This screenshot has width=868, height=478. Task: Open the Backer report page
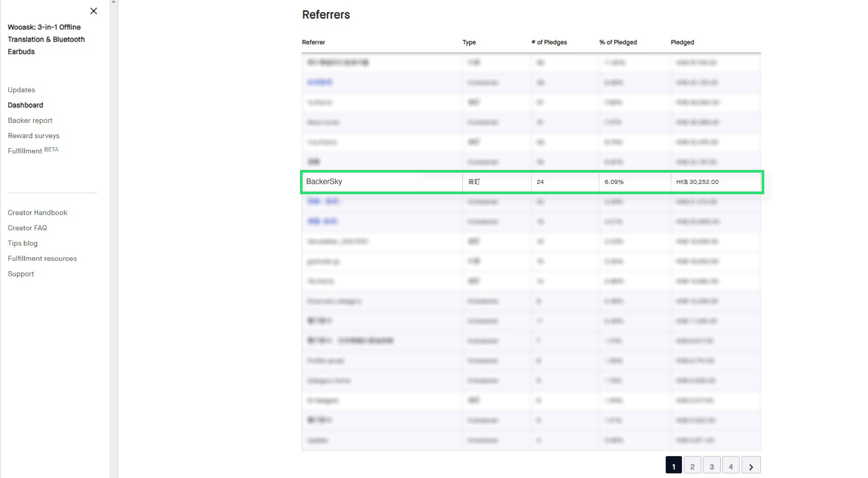(30, 120)
